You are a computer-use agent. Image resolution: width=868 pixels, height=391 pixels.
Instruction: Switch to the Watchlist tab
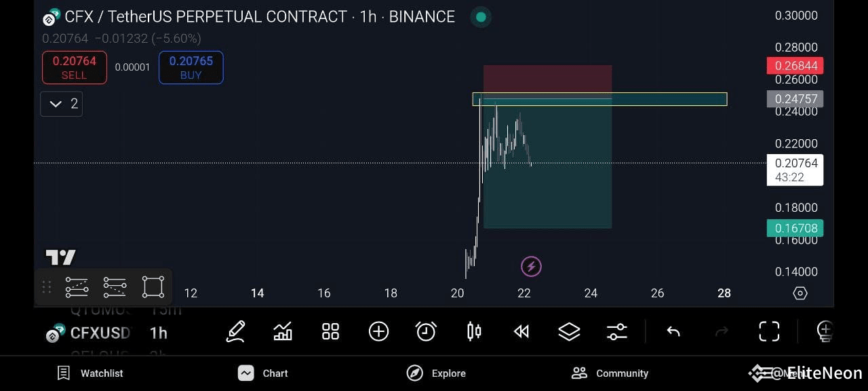[90, 373]
